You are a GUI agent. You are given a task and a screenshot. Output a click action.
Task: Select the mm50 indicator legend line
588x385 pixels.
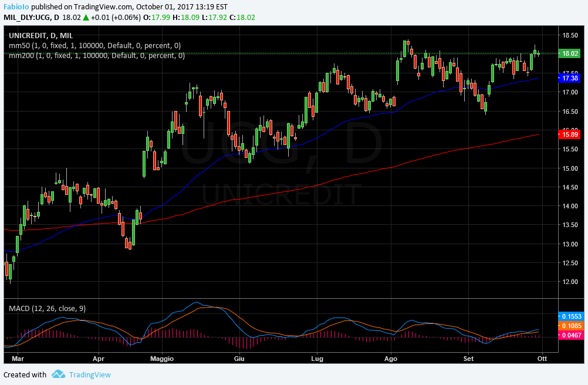(x=95, y=46)
